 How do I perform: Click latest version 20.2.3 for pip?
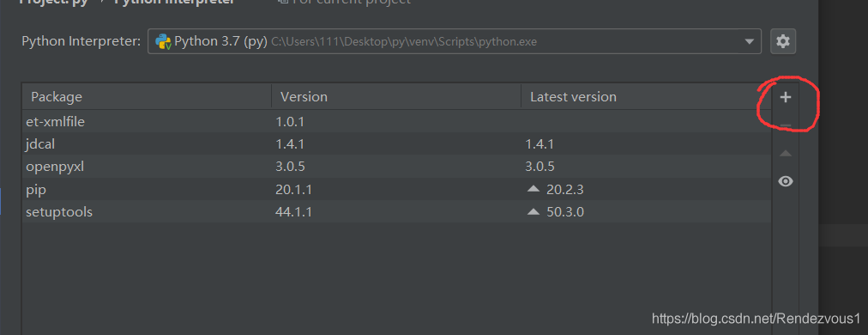[x=564, y=190]
